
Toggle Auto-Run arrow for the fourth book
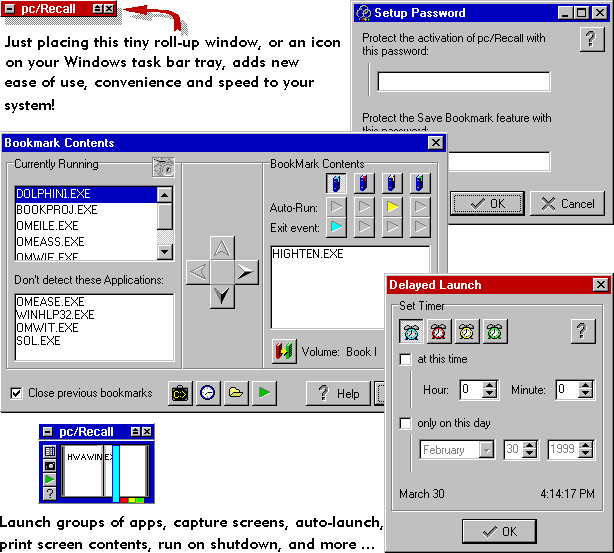coord(420,207)
